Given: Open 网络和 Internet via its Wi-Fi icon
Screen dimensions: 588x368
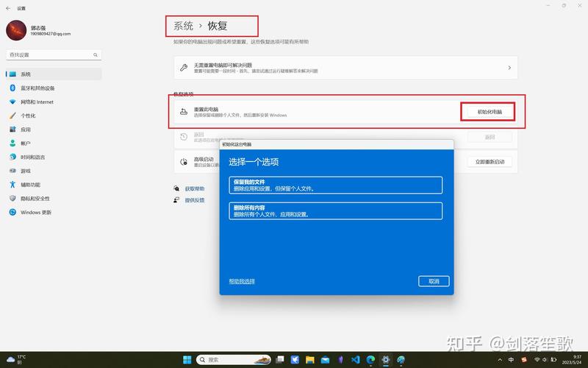Looking at the screenshot, I should click(12, 102).
